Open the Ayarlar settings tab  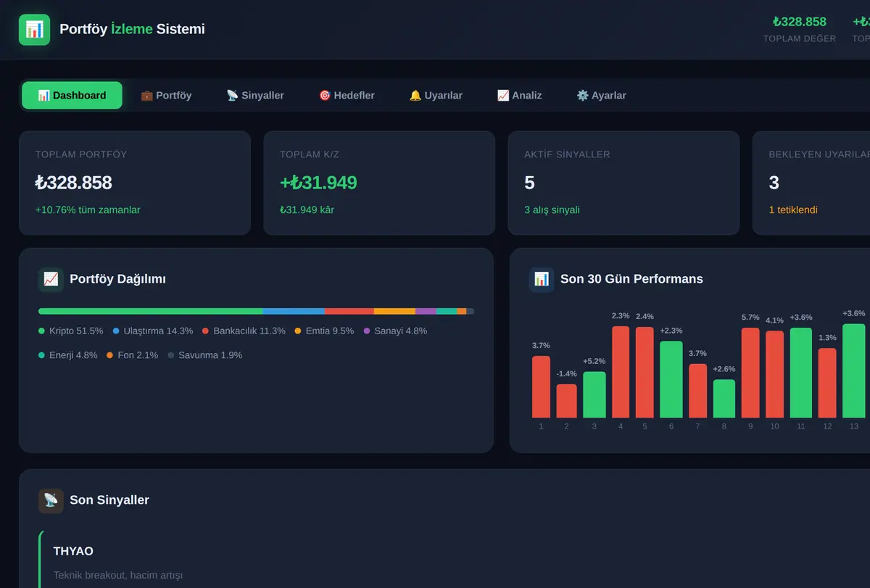coord(601,96)
